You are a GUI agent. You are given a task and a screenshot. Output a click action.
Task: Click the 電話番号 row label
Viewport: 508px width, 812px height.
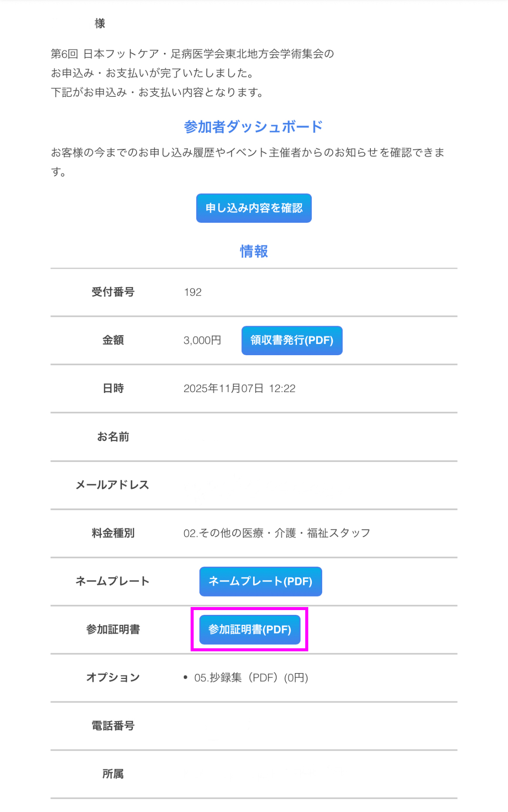[113, 726]
